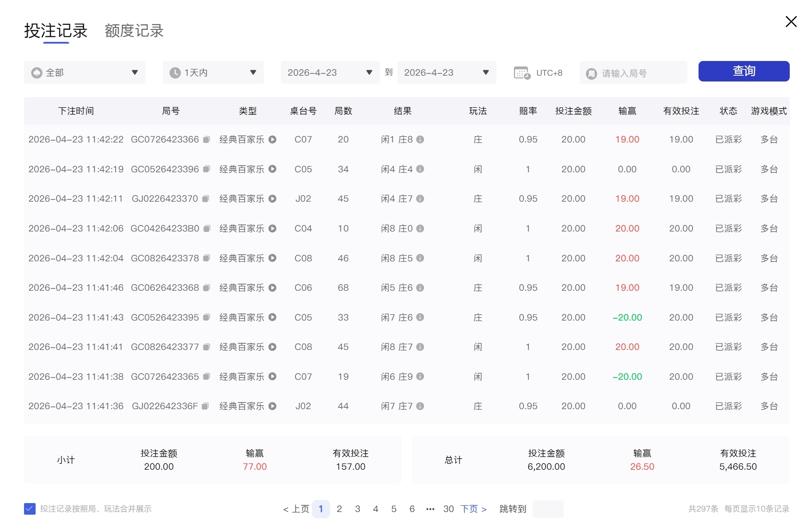This screenshot has width=812, height=524.
Task: Jump to page 3
Action: [x=357, y=509]
